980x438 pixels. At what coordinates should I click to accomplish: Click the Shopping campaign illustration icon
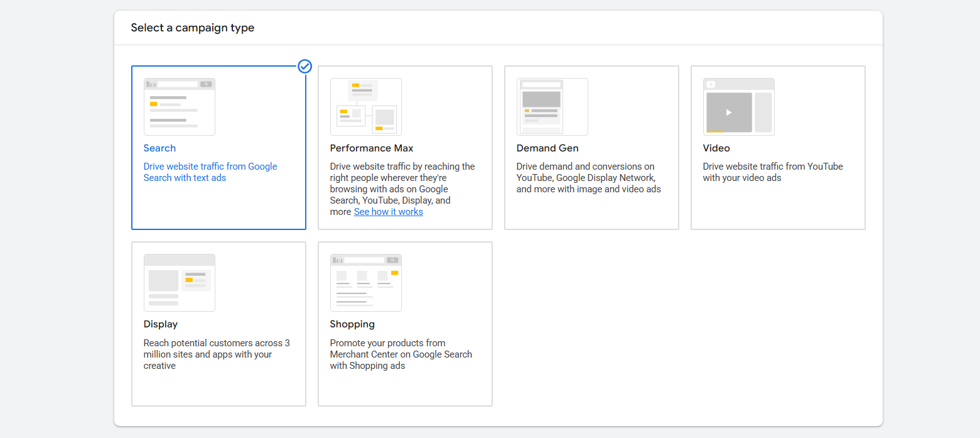tap(365, 283)
